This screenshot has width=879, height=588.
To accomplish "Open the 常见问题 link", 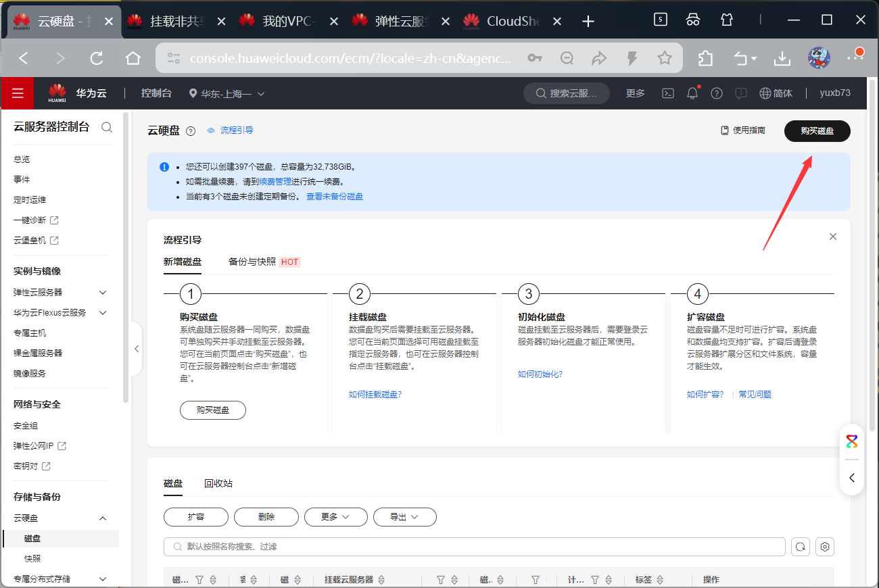I will pos(755,394).
